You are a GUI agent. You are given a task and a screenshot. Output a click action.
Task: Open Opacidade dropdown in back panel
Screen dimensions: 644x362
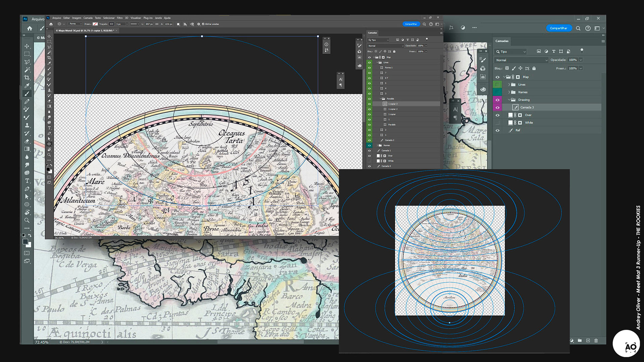pos(581,60)
